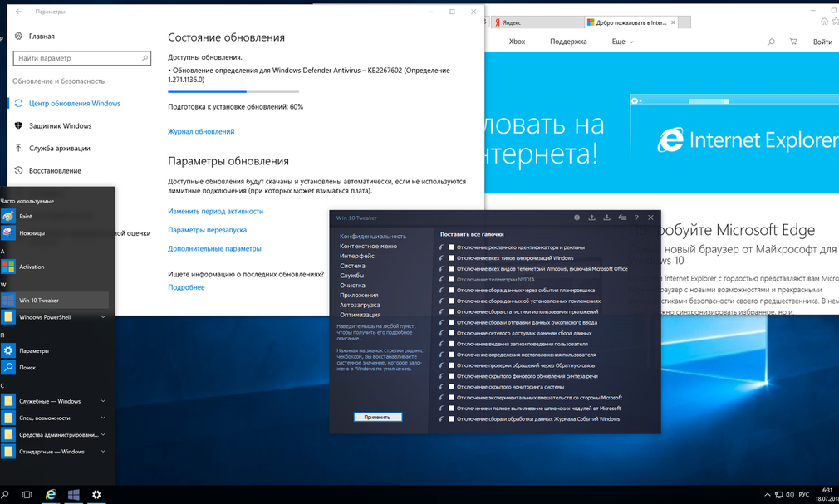Check disabling of all Windows sync types
This screenshot has height=504, width=839.
pos(452,258)
